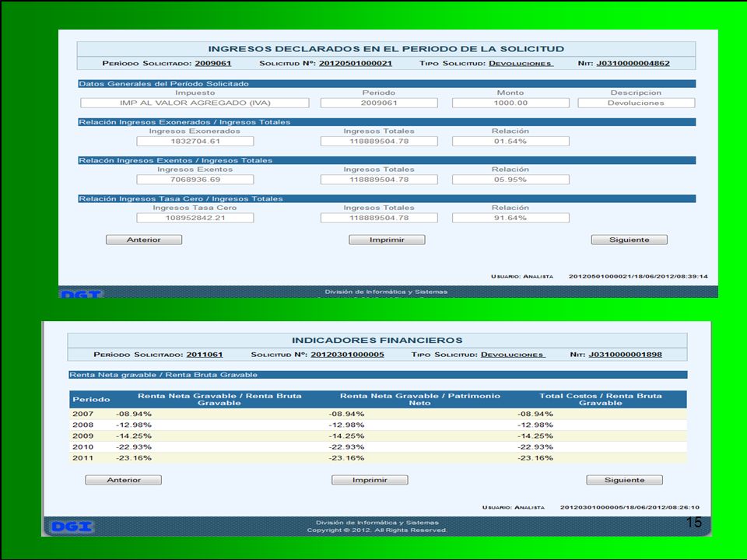This screenshot has width=747, height=560.
Task: Click Siguiente button in Indicadores Financieros panel
Action: tap(624, 480)
